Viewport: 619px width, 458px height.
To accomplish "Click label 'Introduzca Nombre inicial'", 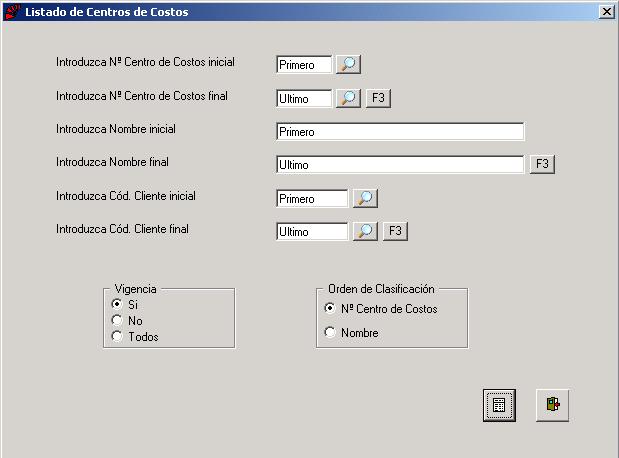I will (x=116, y=129).
